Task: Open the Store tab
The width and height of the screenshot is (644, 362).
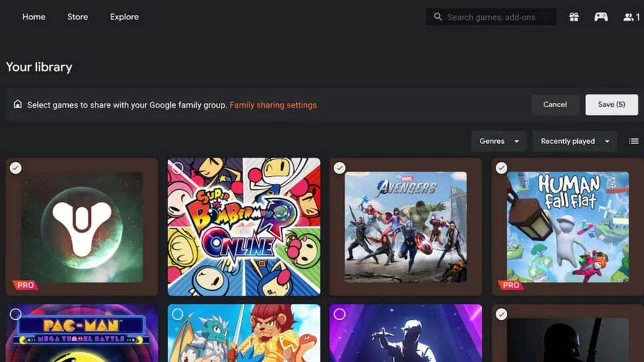Action: 77,17
